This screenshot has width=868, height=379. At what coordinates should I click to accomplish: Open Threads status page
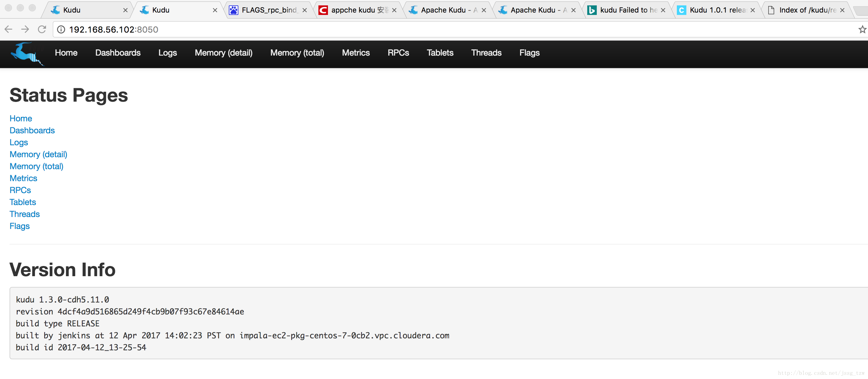[x=24, y=213]
